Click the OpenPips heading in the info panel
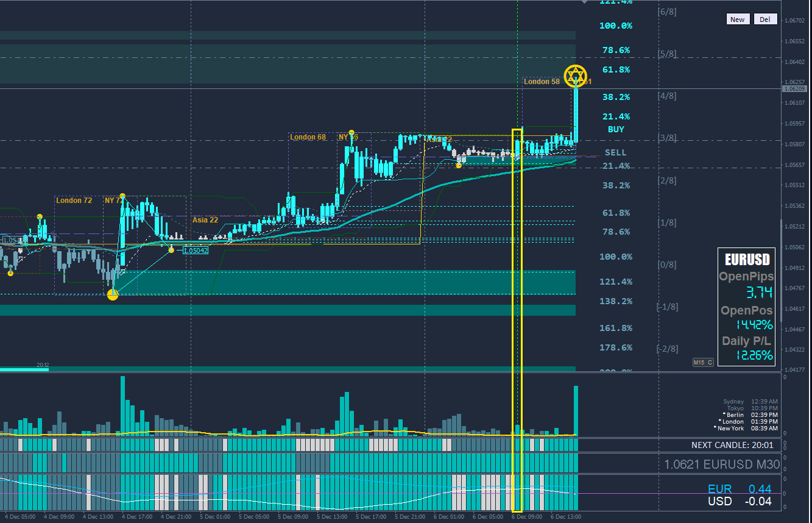 [x=746, y=276]
